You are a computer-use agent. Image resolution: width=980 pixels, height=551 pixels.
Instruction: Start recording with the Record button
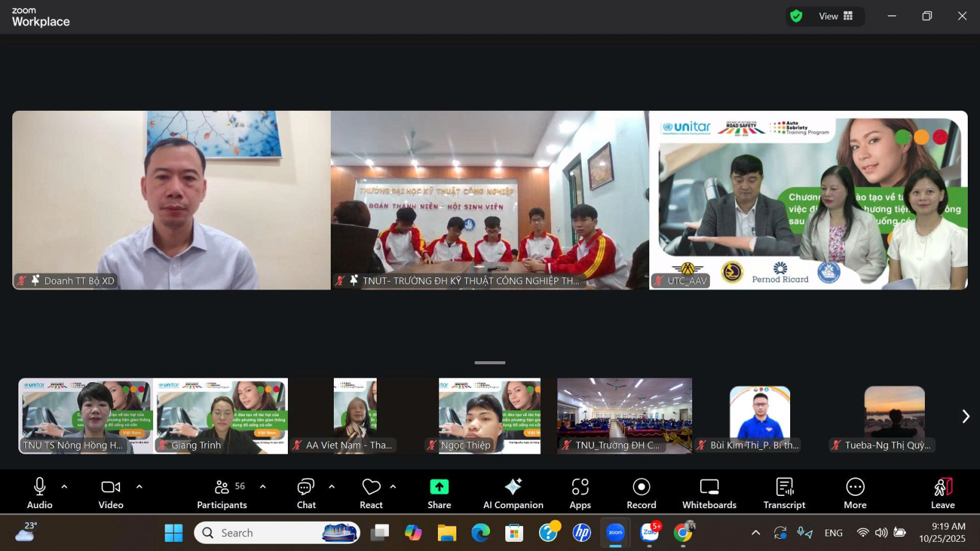click(641, 493)
